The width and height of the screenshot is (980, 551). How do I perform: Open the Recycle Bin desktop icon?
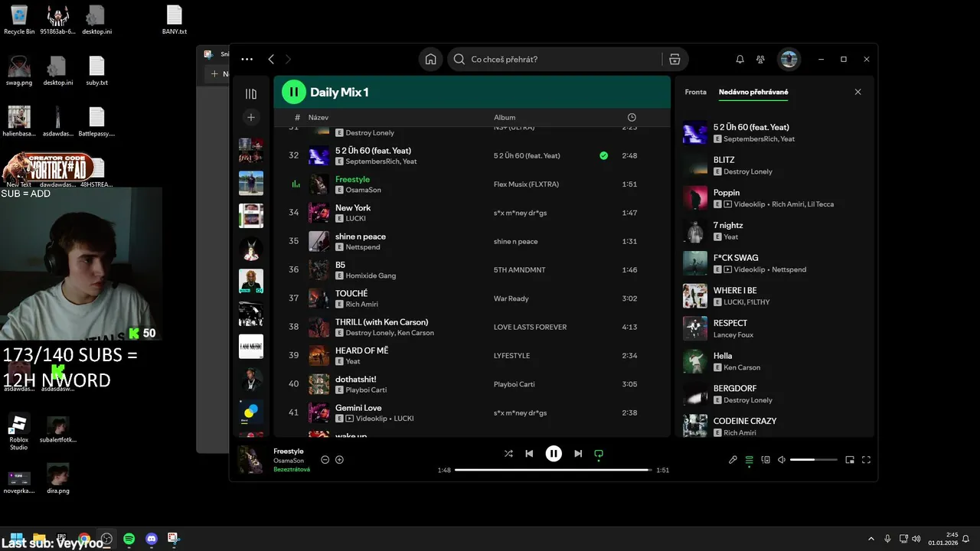[19, 20]
